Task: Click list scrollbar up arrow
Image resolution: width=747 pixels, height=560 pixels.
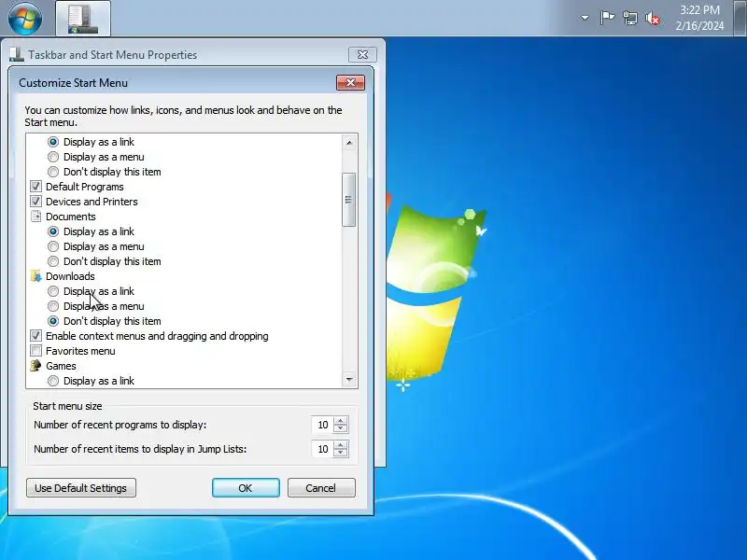Action: point(349,143)
